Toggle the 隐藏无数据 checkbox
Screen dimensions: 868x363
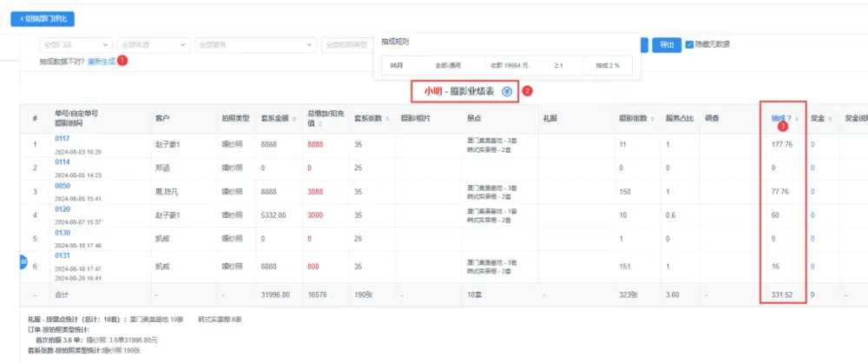click(x=689, y=44)
